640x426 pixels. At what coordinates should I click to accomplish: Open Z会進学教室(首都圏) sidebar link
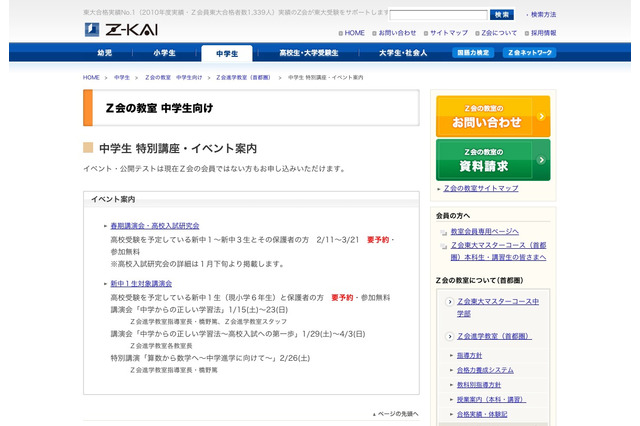[x=494, y=336]
